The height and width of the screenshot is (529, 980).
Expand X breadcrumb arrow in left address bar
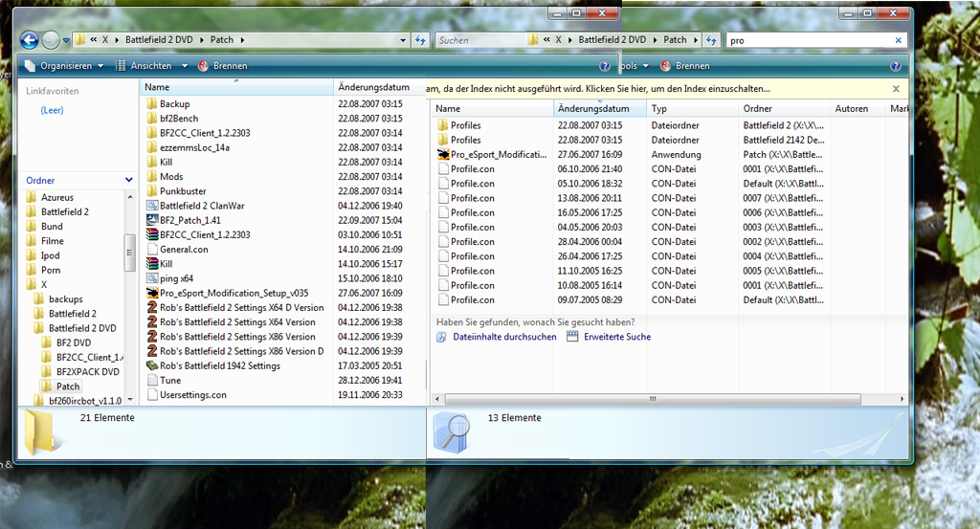coord(117,40)
